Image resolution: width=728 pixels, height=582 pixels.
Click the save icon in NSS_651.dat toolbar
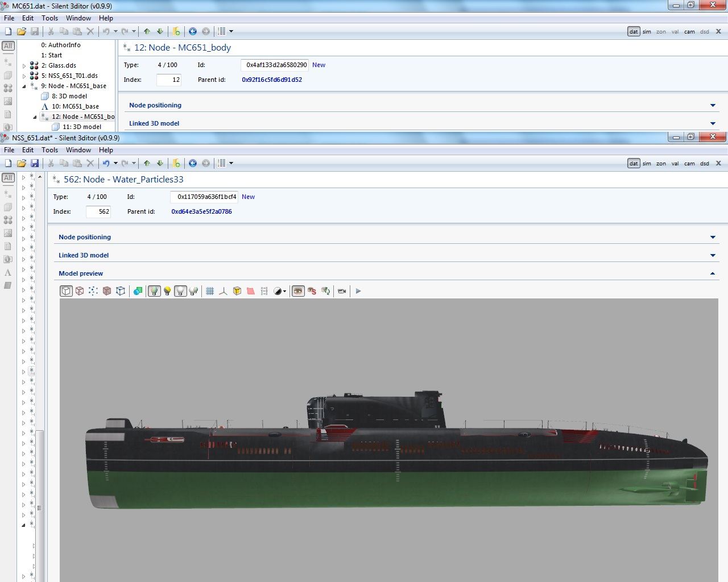pos(35,164)
